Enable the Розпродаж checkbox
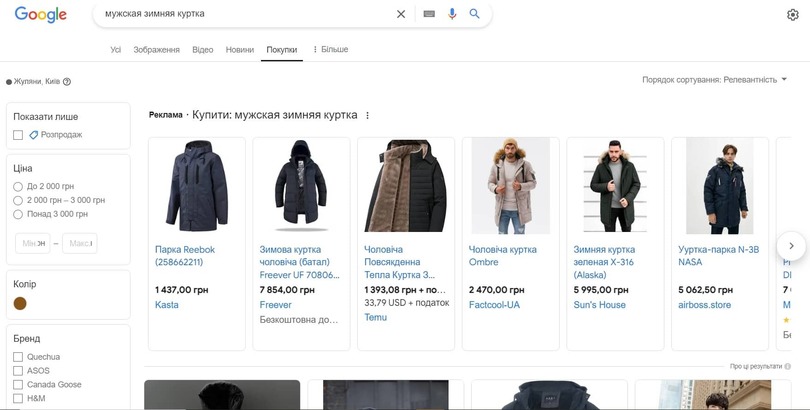This screenshot has width=810, height=410. point(18,135)
